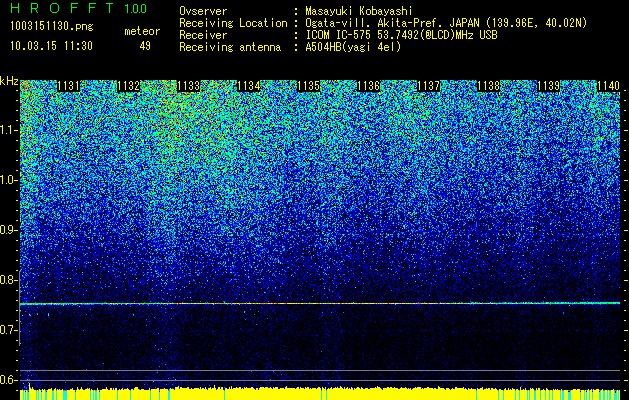
Task: Click the 0.6 frequency axis label
Action: 8,380
